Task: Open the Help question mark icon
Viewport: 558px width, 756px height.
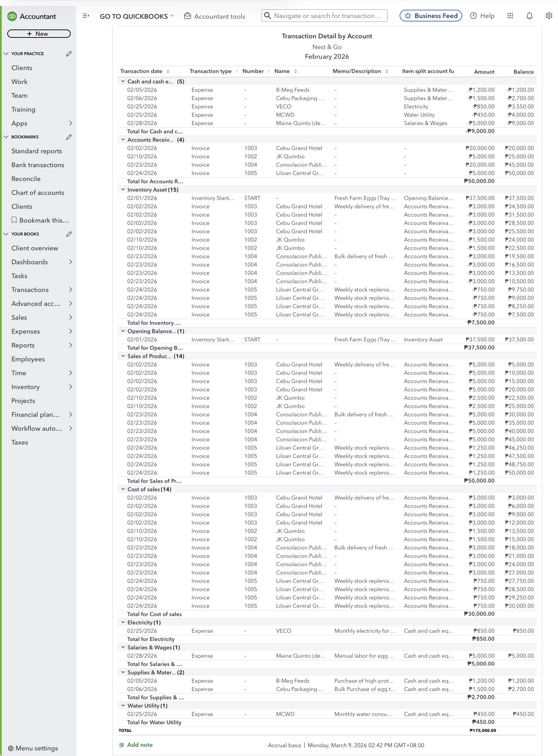Action: 473,16
